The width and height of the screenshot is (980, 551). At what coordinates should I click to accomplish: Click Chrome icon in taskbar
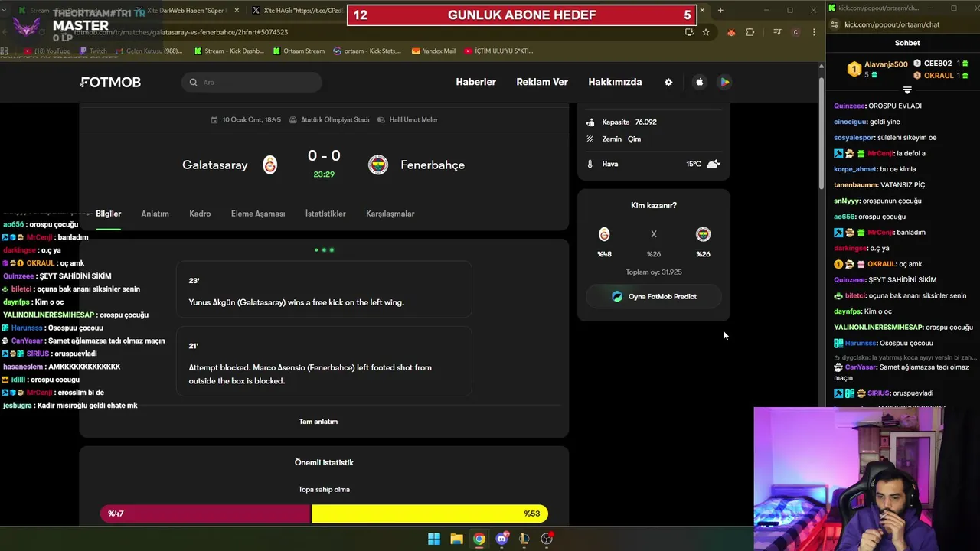[479, 539]
